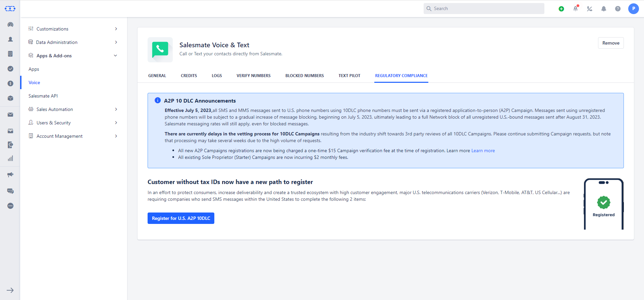Open the Reports bar chart icon
Viewport: 644px width, 300px height.
pyautogui.click(x=10, y=159)
